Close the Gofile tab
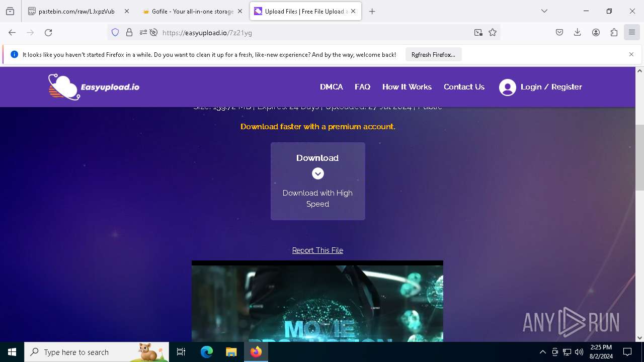 coord(240,11)
